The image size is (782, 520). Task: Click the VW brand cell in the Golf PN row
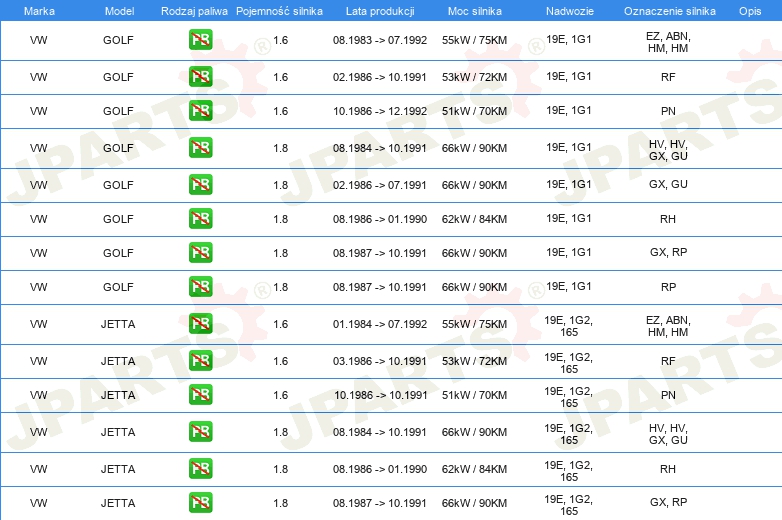tap(38, 111)
